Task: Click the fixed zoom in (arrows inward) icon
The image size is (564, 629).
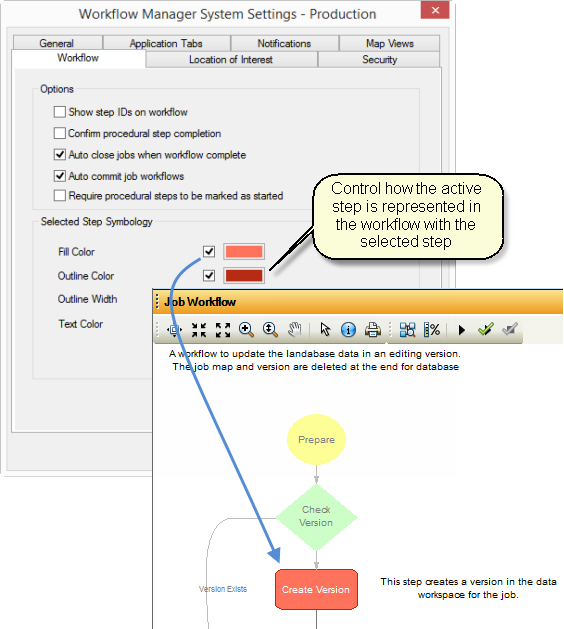Action: point(199,330)
